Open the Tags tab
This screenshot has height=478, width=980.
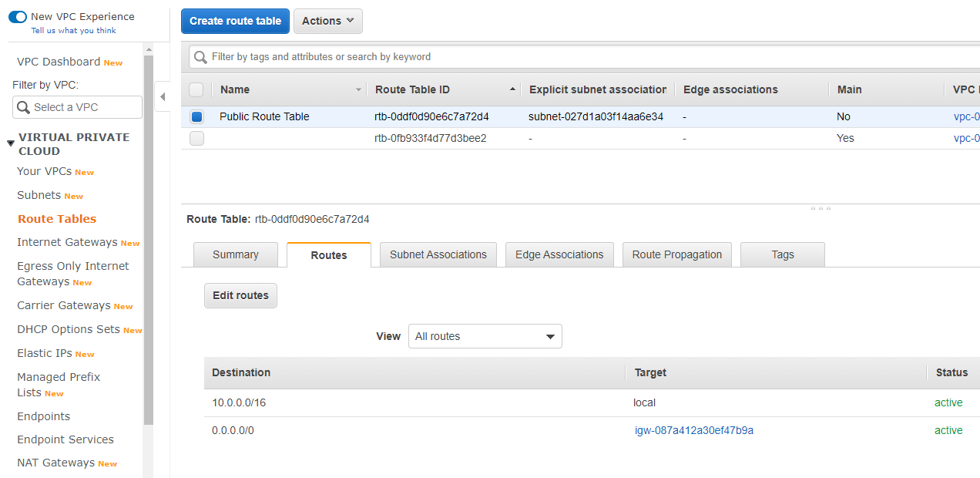782,254
